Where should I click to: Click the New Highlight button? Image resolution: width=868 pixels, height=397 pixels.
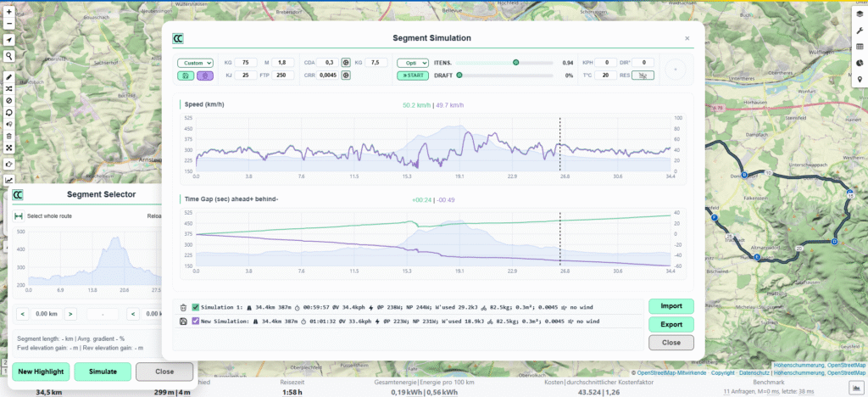coord(41,372)
